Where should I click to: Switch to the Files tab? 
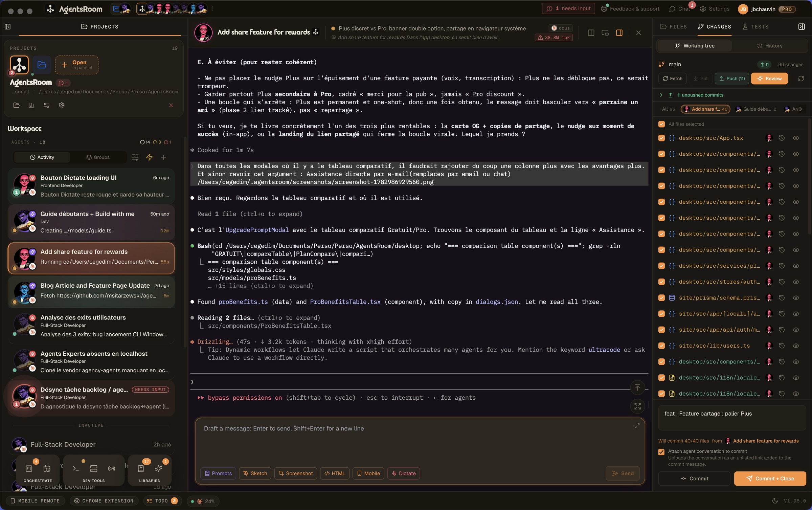pyautogui.click(x=673, y=27)
